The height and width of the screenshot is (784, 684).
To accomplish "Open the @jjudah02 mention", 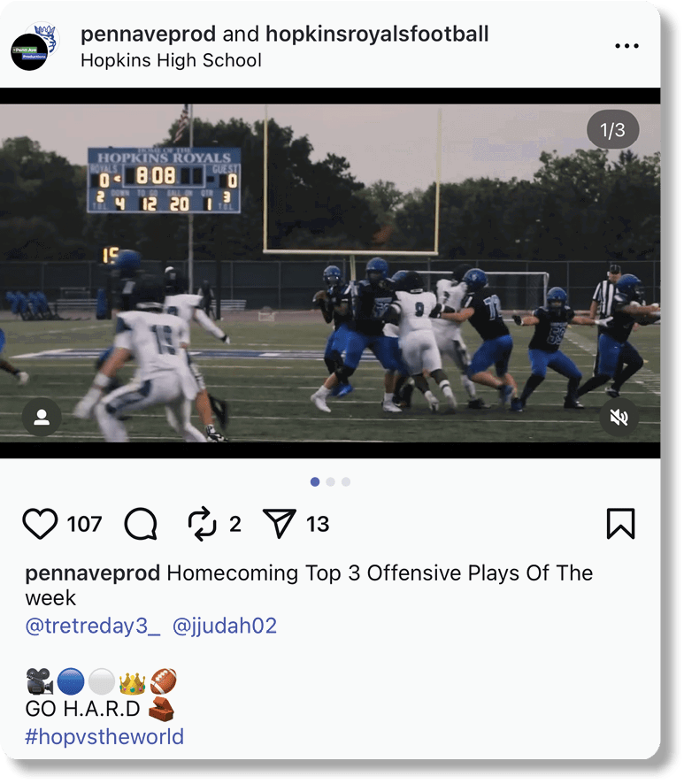I will pyautogui.click(x=225, y=626).
